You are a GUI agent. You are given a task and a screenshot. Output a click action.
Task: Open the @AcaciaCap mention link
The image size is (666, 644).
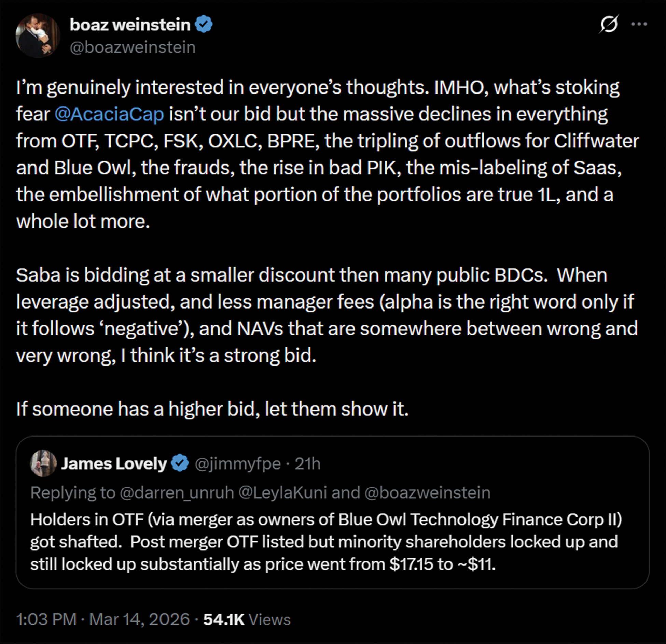109,114
